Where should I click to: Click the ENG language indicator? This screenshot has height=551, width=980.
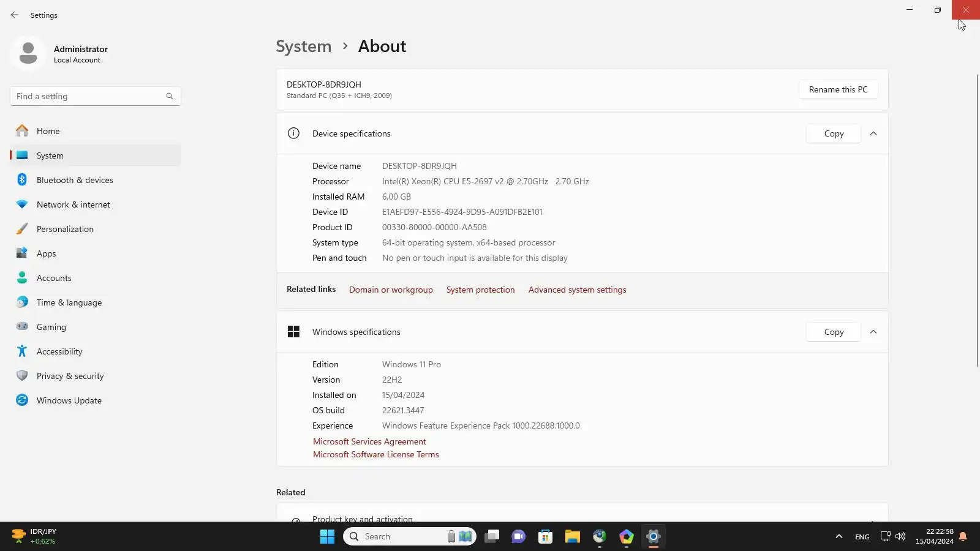862,537
